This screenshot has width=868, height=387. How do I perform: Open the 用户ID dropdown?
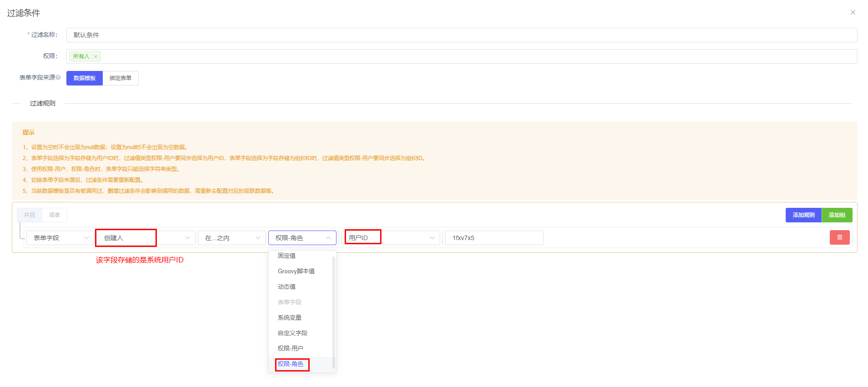(391, 238)
